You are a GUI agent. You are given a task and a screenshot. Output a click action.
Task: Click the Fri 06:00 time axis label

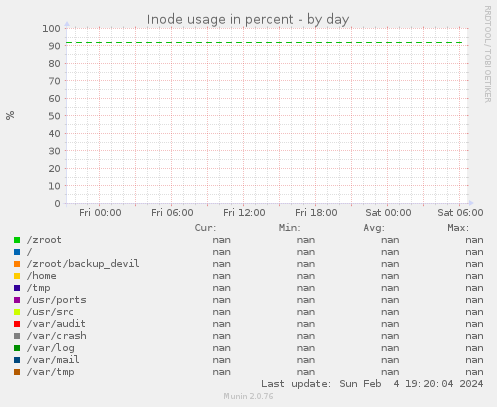[x=172, y=213]
